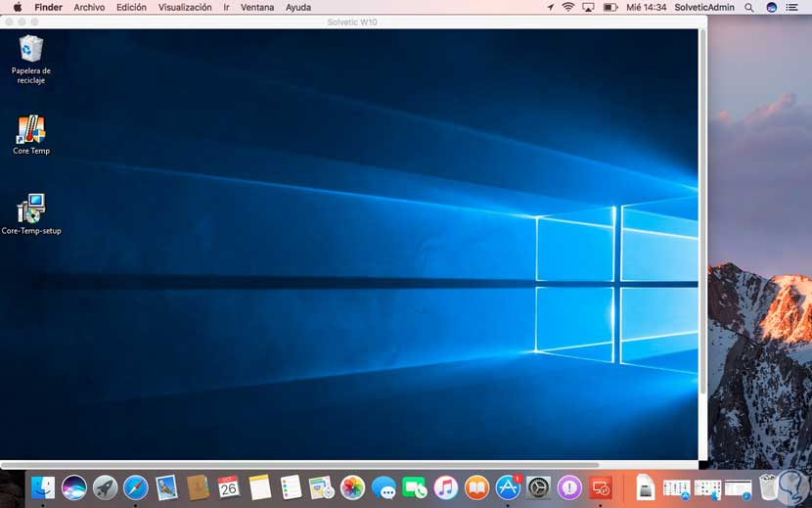Open Contacts book icon in Dock
812x508 pixels.
coord(198,487)
